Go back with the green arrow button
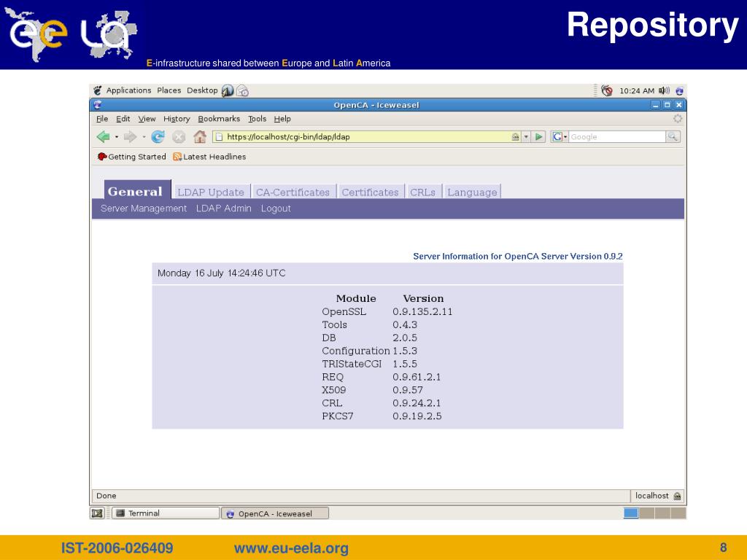Viewport: 747px width, 560px height. tap(103, 137)
